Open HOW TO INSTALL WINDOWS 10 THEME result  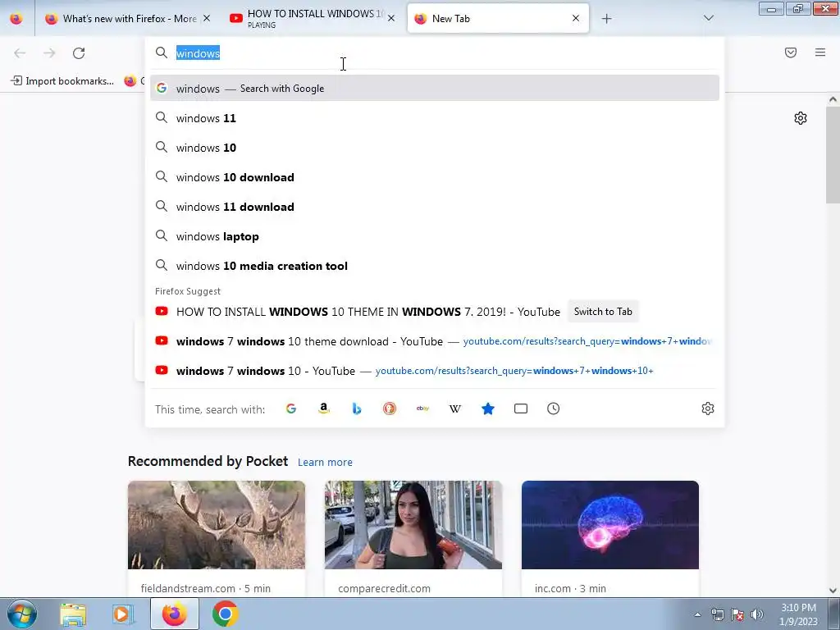[x=368, y=312]
